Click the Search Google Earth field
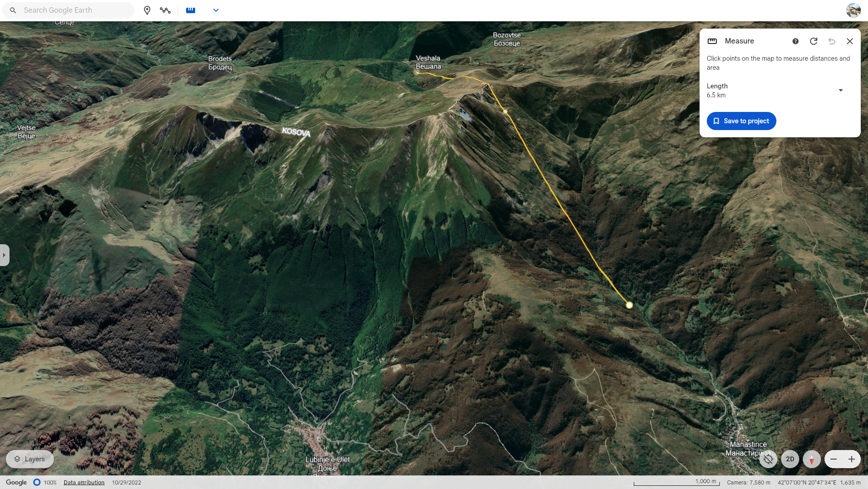Screen dimensions: 868x489 (68, 10)
